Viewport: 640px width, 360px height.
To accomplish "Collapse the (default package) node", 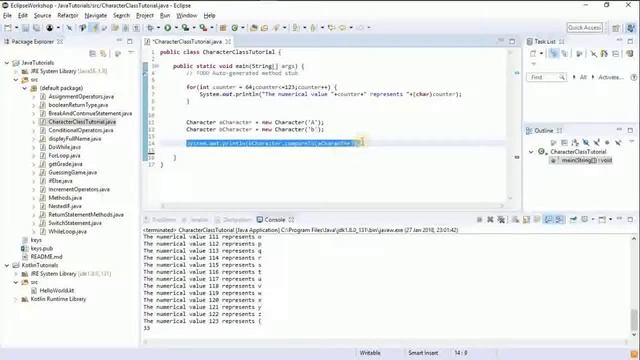I will pos(24,88).
